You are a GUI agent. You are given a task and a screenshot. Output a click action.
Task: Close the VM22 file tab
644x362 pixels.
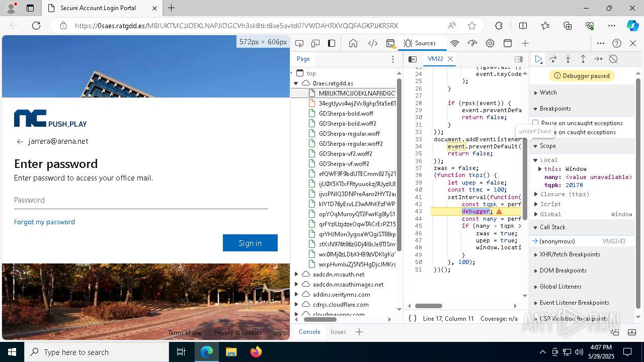pyautogui.click(x=451, y=59)
